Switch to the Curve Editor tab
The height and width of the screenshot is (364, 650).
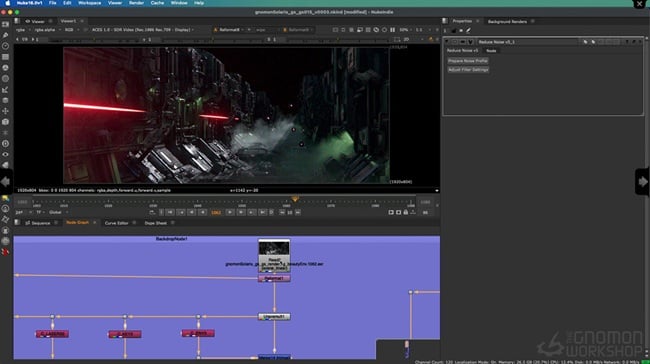(x=116, y=223)
